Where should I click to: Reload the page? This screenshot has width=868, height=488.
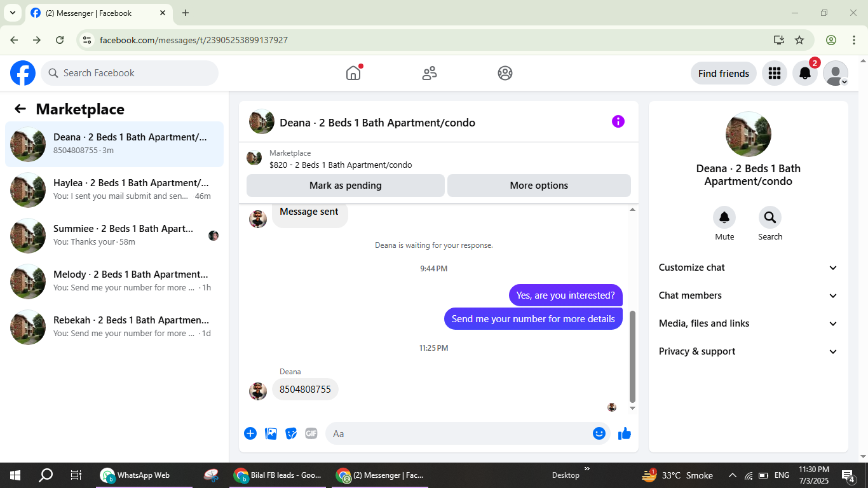click(60, 40)
